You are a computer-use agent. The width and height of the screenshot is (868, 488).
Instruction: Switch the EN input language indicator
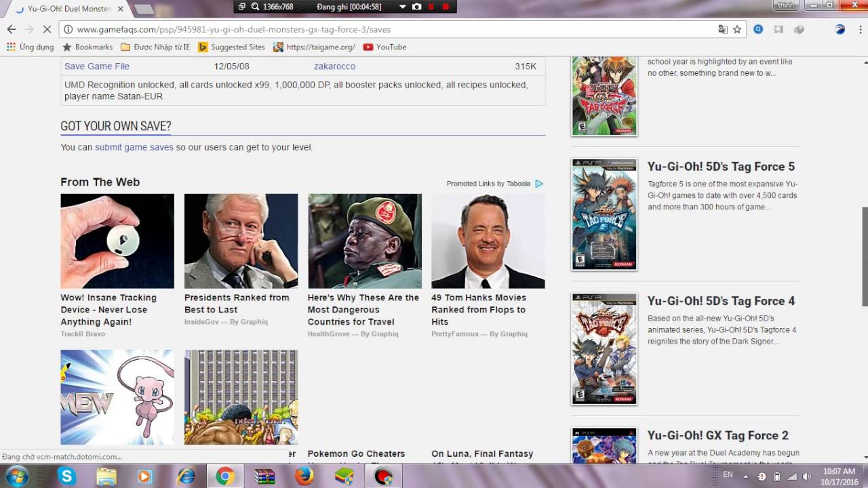pyautogui.click(x=728, y=475)
